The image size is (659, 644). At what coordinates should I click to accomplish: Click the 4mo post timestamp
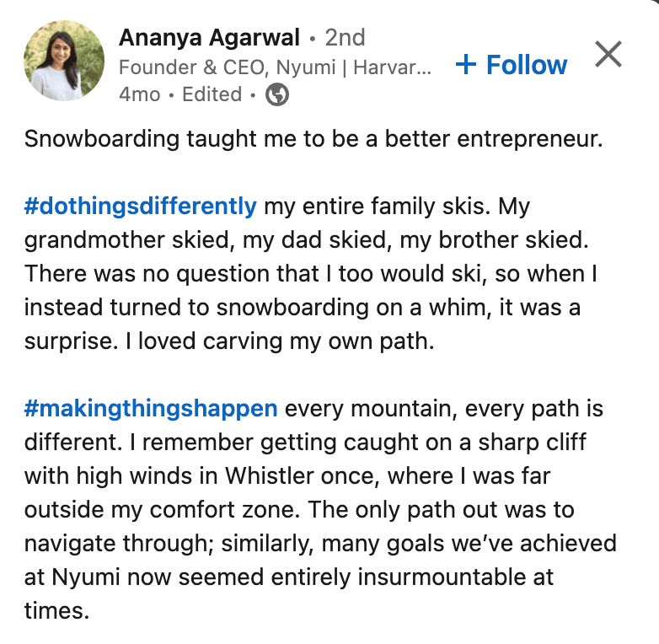pos(139,94)
